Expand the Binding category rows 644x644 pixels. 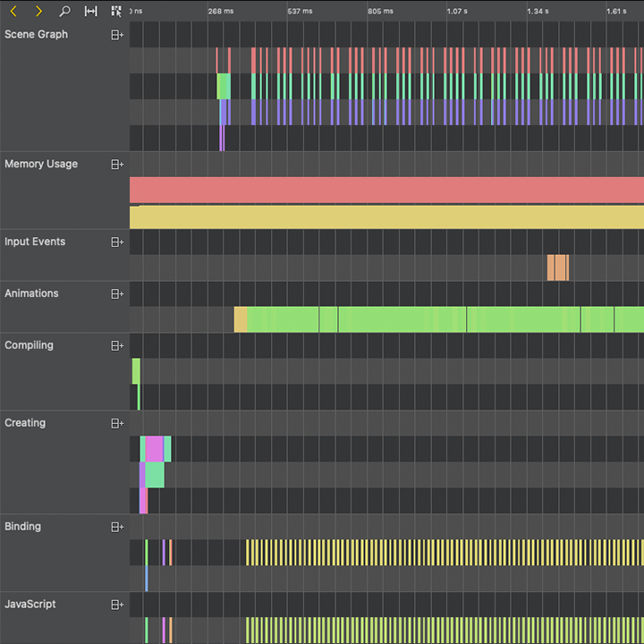click(116, 528)
